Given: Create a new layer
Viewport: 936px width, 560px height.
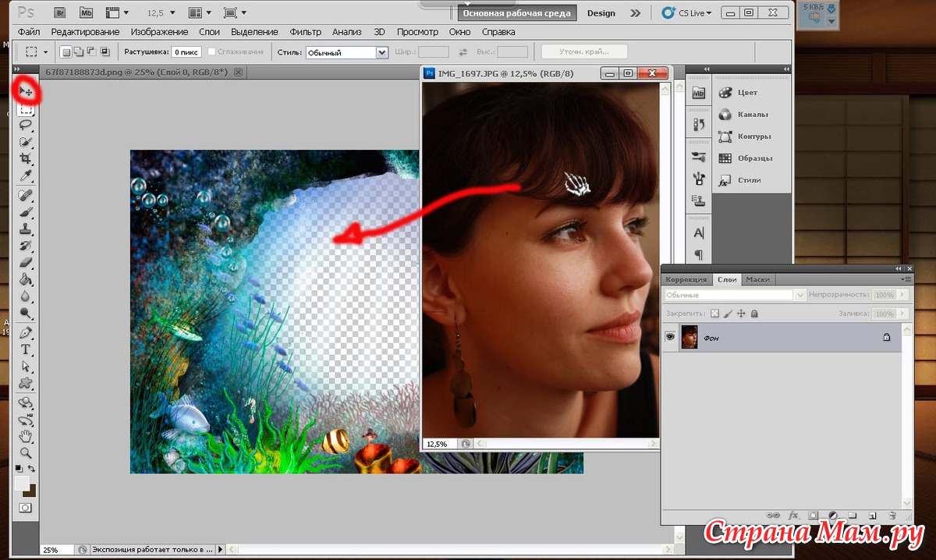Looking at the screenshot, I should click(872, 516).
